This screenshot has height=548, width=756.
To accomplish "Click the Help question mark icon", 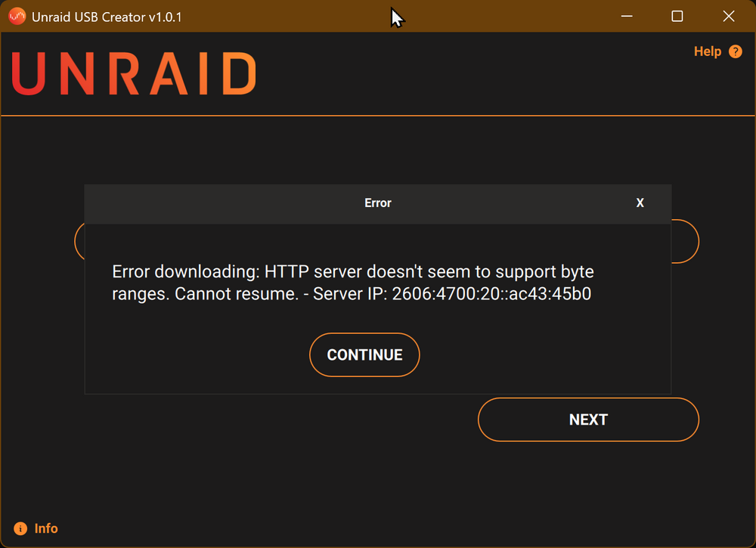I will point(736,51).
